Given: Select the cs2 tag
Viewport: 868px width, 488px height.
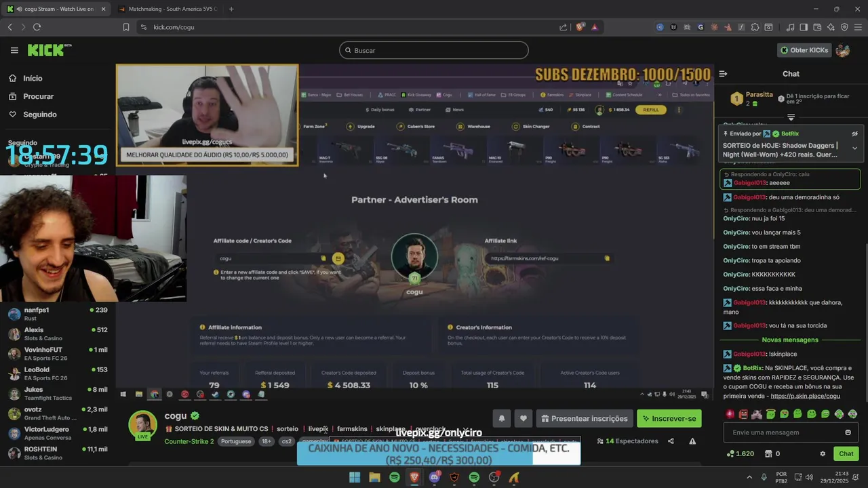Looking at the screenshot, I should pyautogui.click(x=287, y=441).
